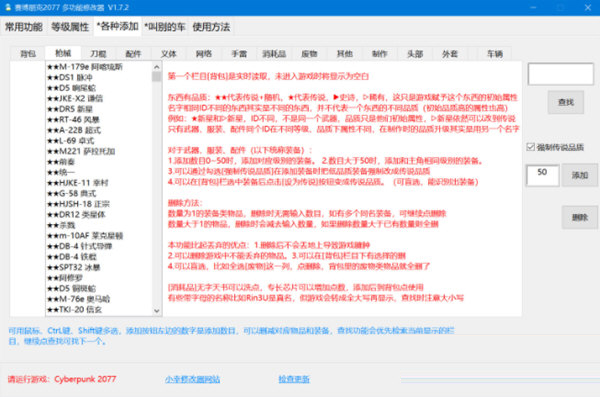Click the Cyberpunk 2077 status text
The height and width of the screenshot is (397, 600).
[85, 379]
